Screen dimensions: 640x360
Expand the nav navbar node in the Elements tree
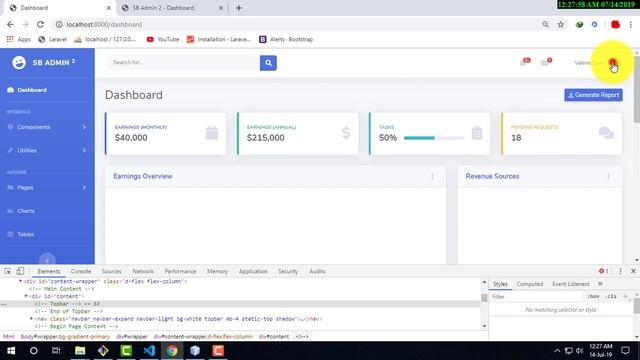click(x=31, y=318)
